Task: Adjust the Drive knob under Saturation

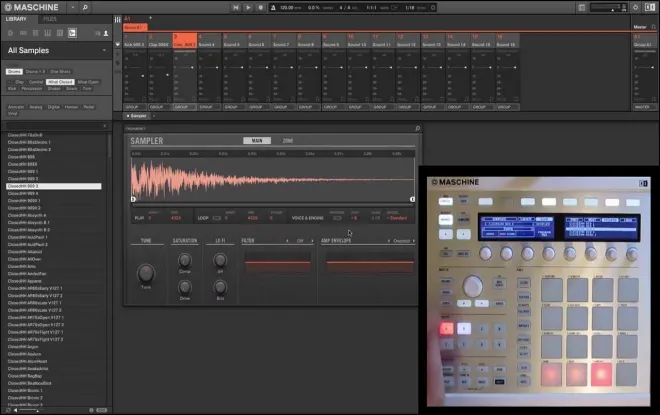Action: [x=184, y=287]
